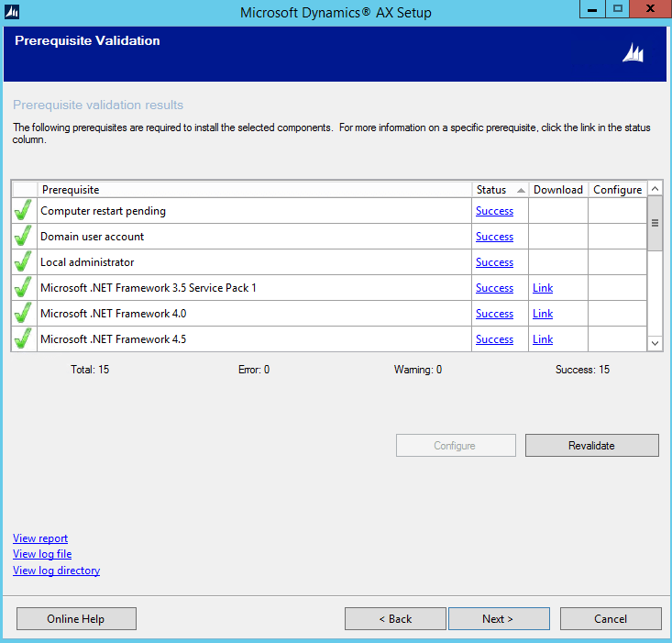Proceed with the Next button
The width and height of the screenshot is (672, 643).
[499, 618]
